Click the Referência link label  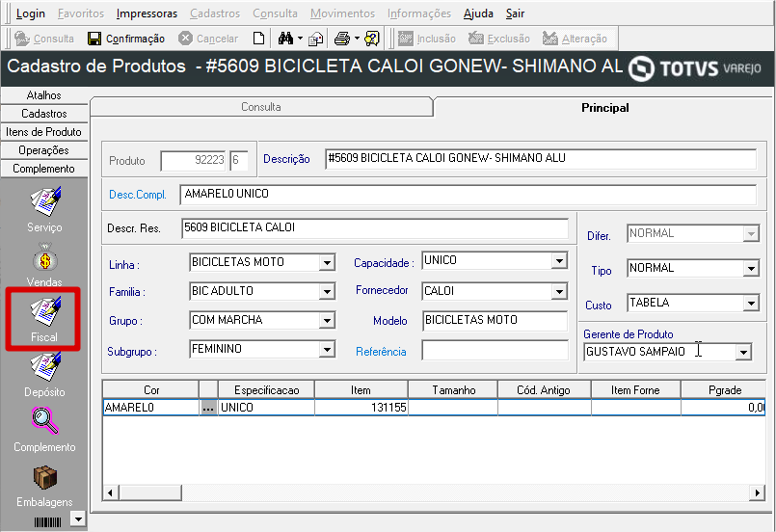pos(381,352)
